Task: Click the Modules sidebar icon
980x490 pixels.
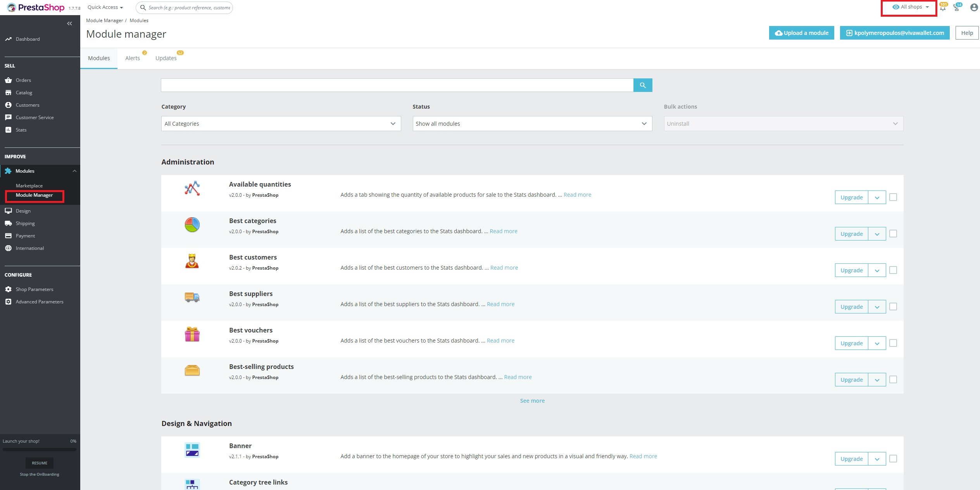Action: click(8, 171)
